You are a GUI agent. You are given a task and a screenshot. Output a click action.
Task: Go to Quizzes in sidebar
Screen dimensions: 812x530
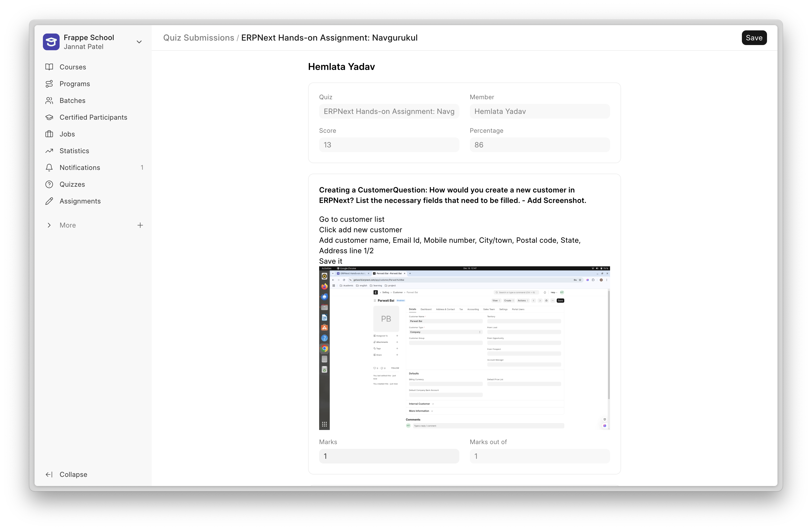[x=72, y=184]
